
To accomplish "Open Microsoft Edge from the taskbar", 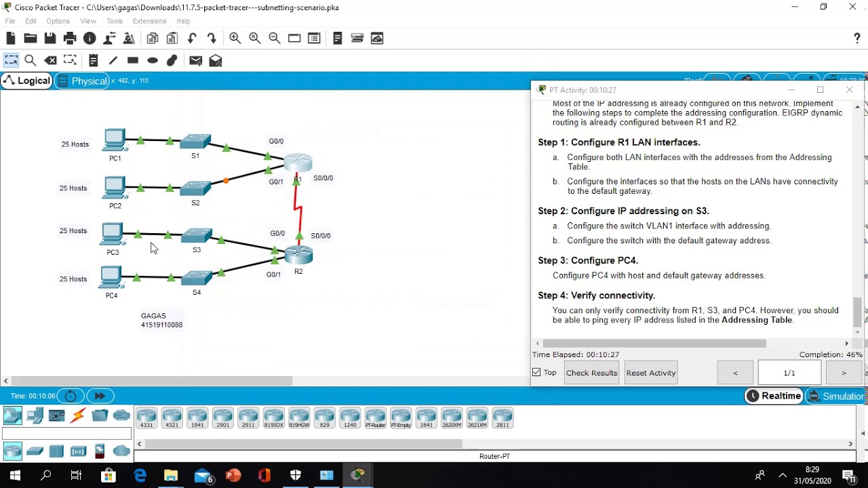I will click(x=140, y=475).
